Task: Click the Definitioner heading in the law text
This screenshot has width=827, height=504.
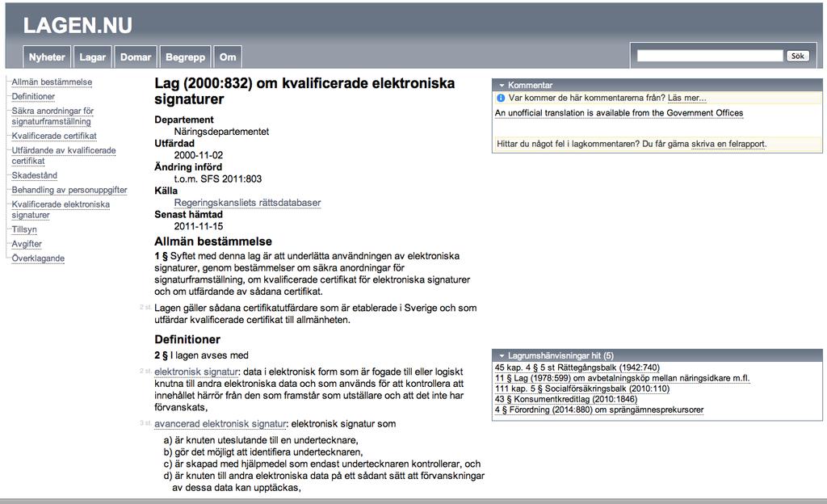Action: [x=187, y=339]
